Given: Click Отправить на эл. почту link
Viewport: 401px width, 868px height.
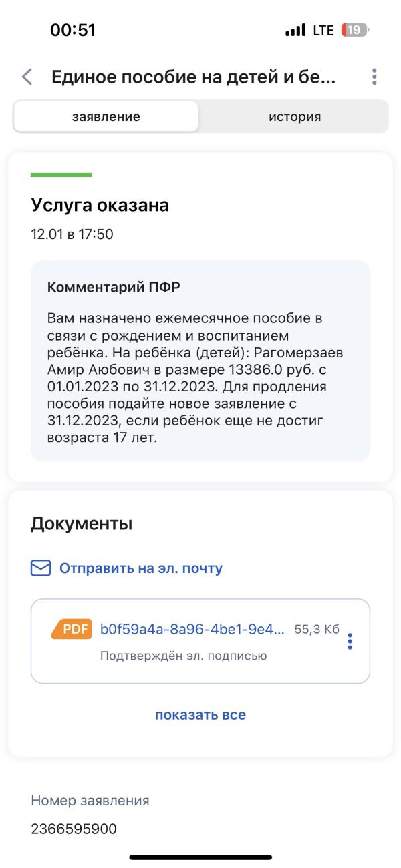Looking at the screenshot, I should 141,568.
